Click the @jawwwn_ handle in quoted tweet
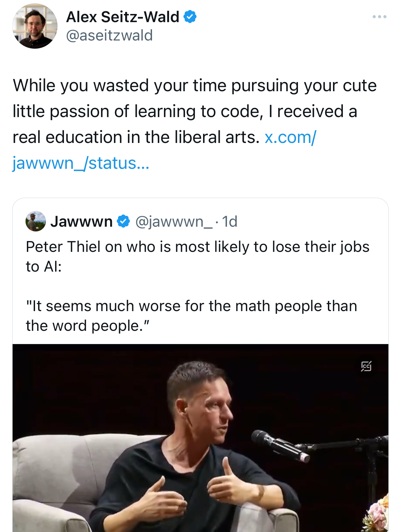The image size is (401, 532). pos(174,222)
